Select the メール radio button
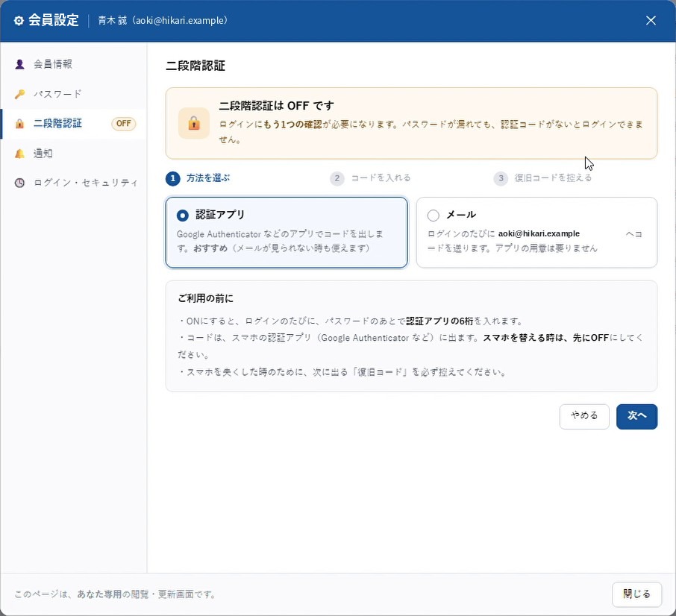This screenshot has width=676, height=616. click(x=434, y=216)
